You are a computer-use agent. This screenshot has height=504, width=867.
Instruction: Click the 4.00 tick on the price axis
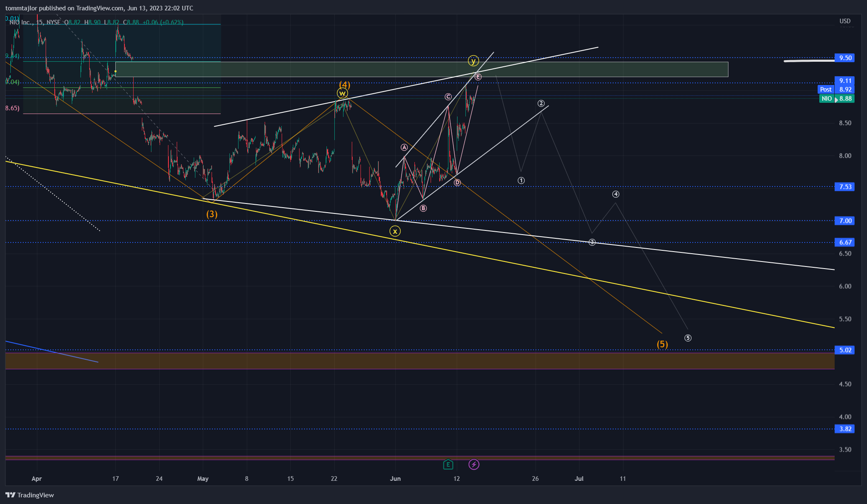click(845, 417)
